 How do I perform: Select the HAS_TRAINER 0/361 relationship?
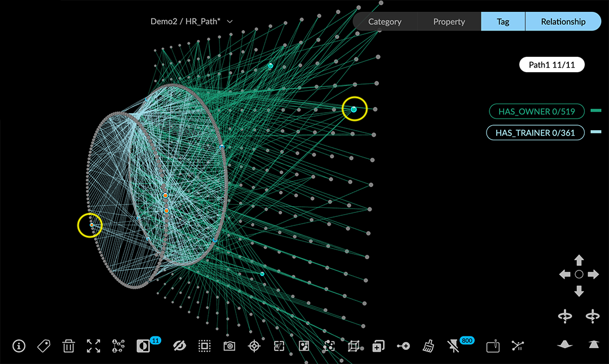pyautogui.click(x=535, y=133)
